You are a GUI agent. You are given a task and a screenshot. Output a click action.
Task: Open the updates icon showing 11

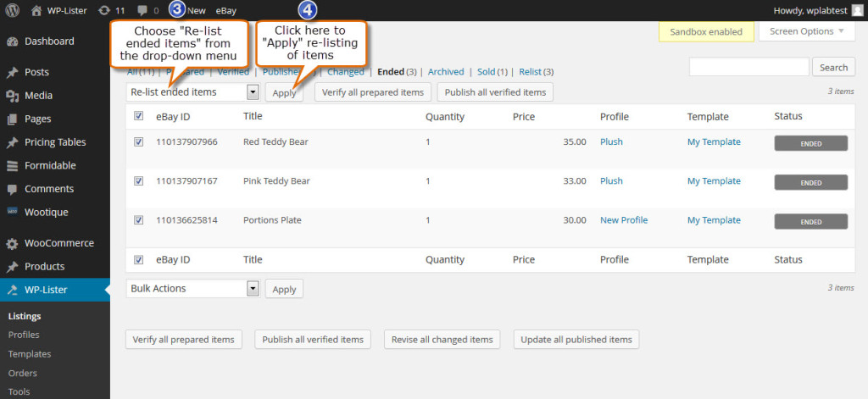tap(103, 10)
